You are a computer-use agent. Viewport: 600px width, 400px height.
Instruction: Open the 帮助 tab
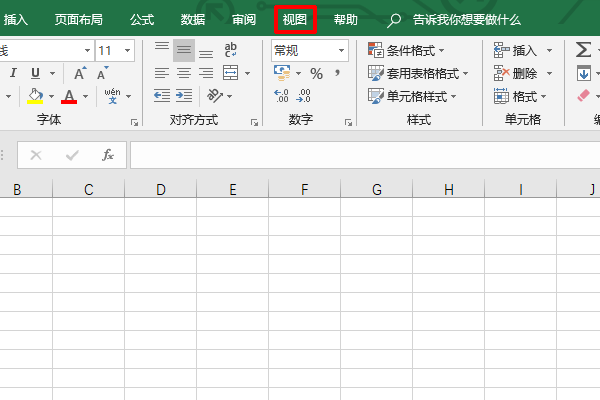(346, 20)
